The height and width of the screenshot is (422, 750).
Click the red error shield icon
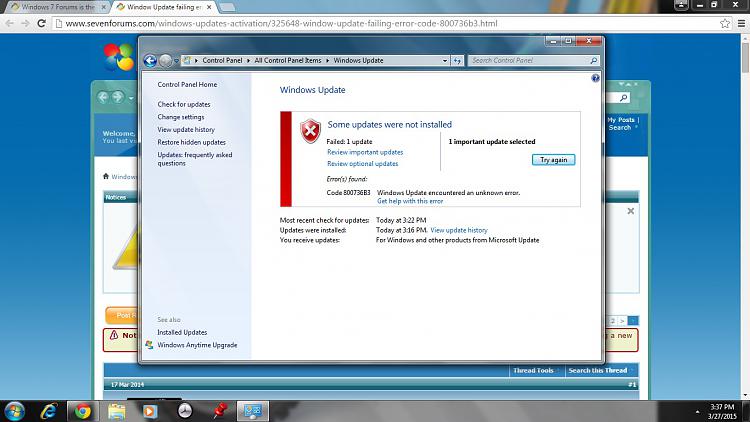pyautogui.click(x=310, y=131)
